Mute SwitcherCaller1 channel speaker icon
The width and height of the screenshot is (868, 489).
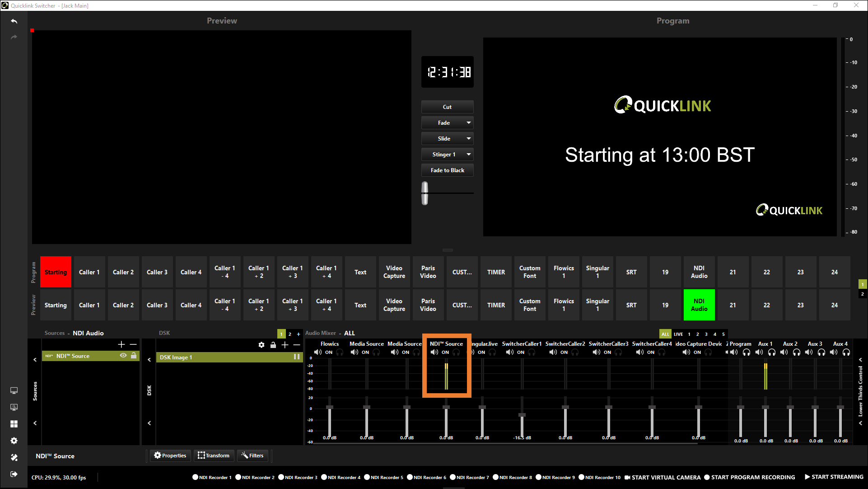pyautogui.click(x=509, y=352)
